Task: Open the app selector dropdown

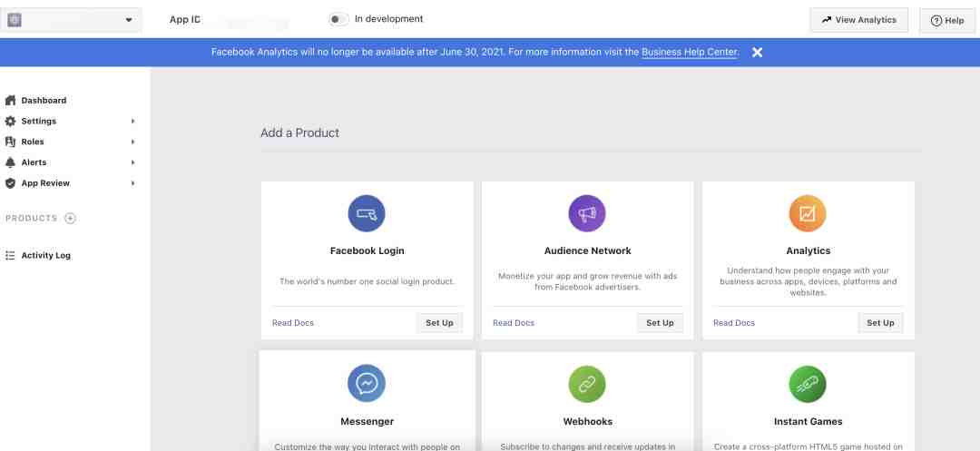Action: pos(72,20)
